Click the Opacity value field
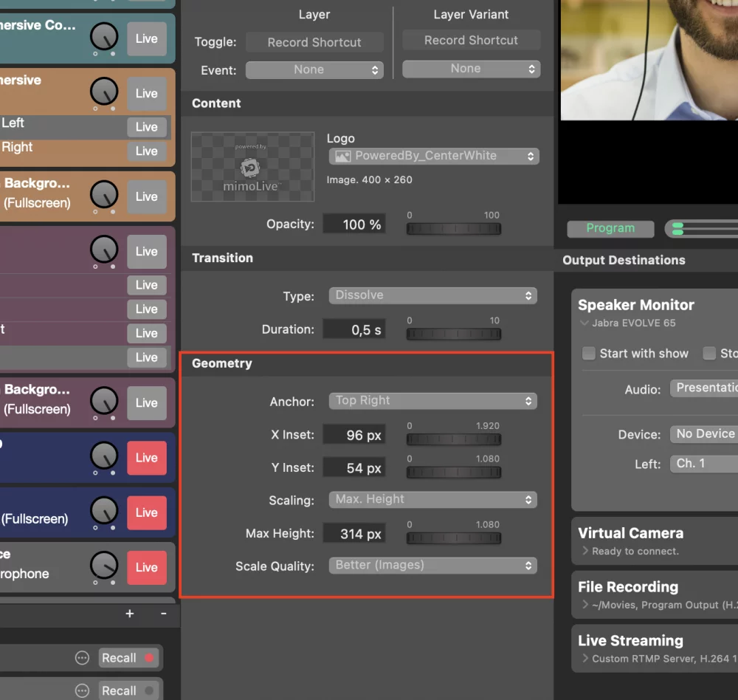 pos(354,224)
